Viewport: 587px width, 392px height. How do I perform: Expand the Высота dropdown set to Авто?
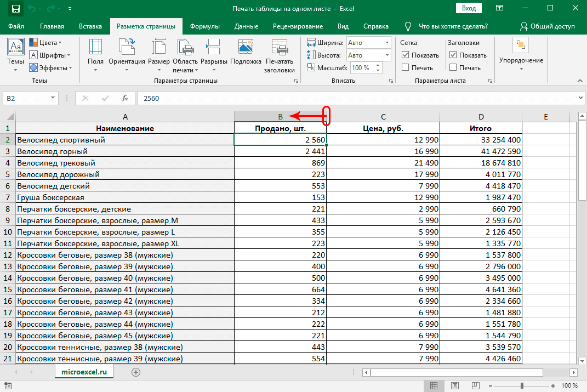[387, 55]
